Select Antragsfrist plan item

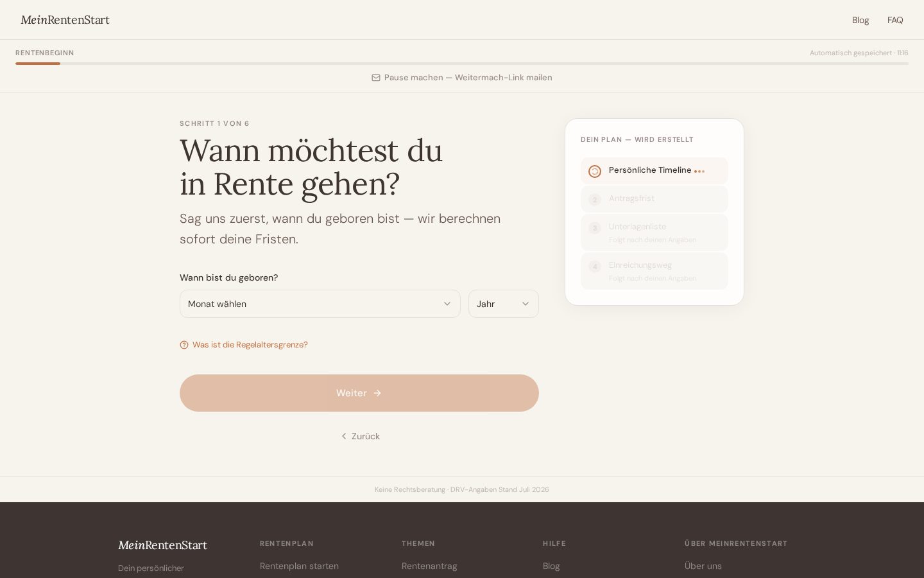(654, 199)
